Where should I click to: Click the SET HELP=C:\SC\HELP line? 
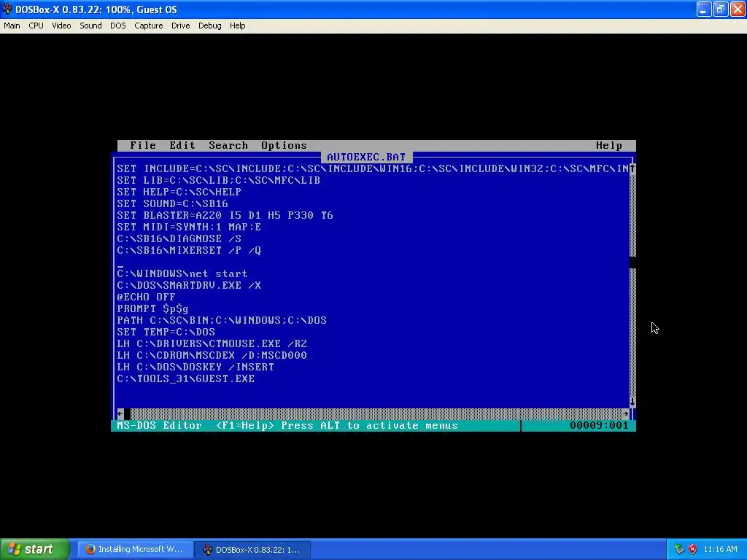point(179,192)
